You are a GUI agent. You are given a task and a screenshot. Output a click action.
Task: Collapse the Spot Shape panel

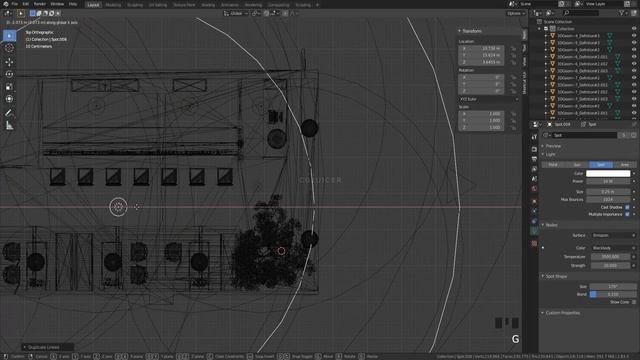tap(543, 276)
